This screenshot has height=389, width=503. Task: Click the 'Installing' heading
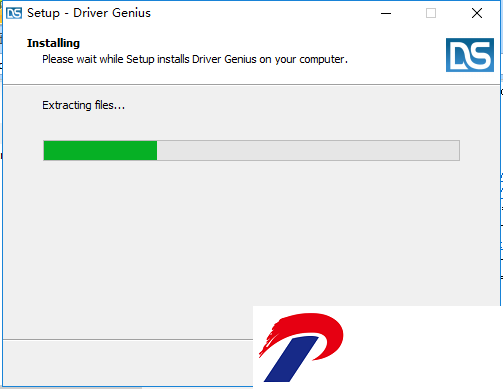53,43
